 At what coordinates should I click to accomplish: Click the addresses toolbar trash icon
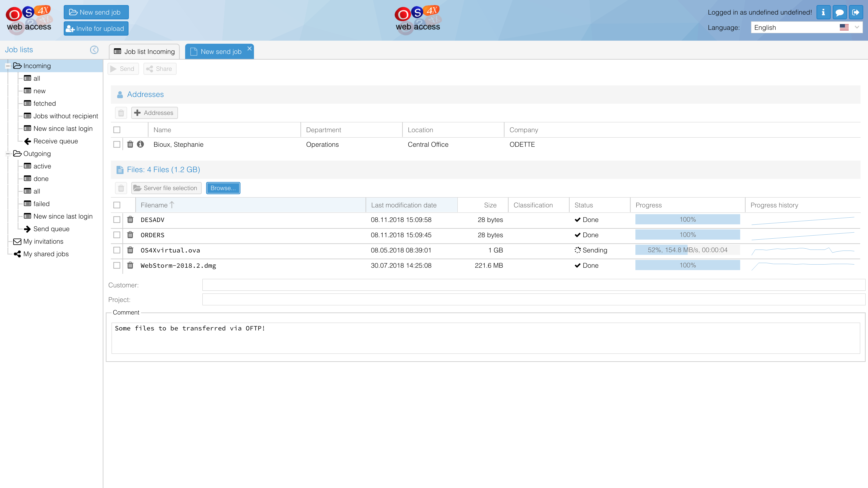click(x=121, y=113)
